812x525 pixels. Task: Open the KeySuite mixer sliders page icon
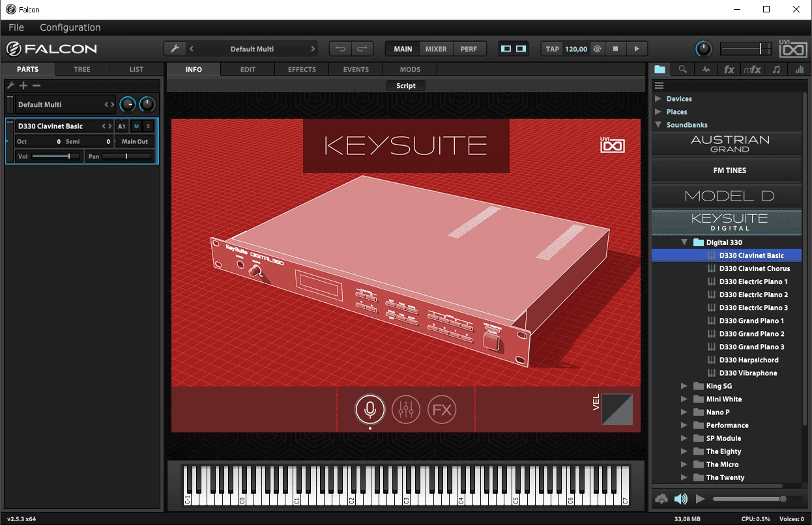tap(406, 410)
